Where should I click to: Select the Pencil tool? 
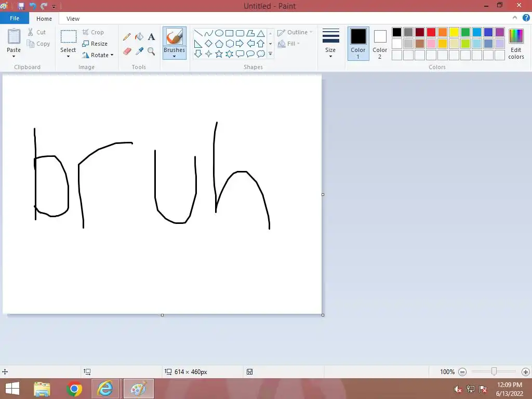pyautogui.click(x=127, y=37)
